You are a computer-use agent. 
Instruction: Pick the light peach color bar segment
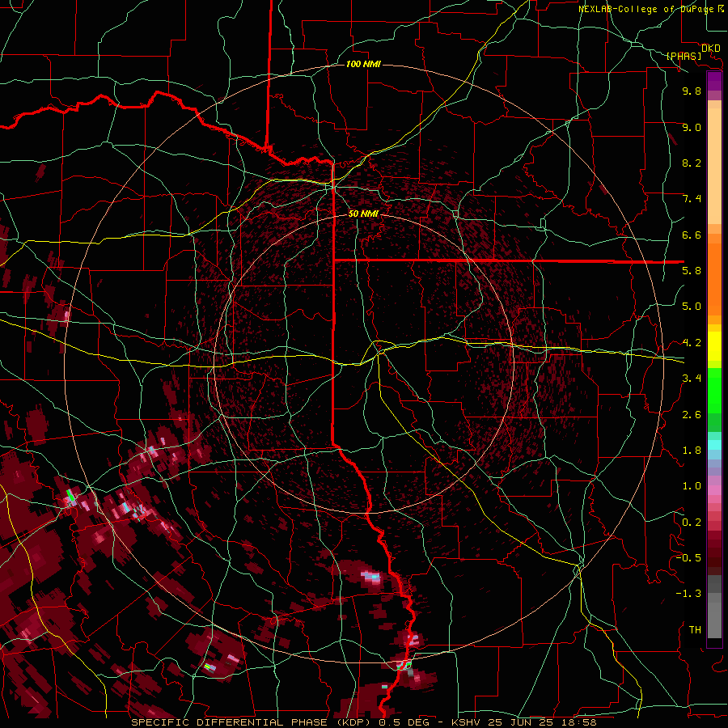point(714,166)
